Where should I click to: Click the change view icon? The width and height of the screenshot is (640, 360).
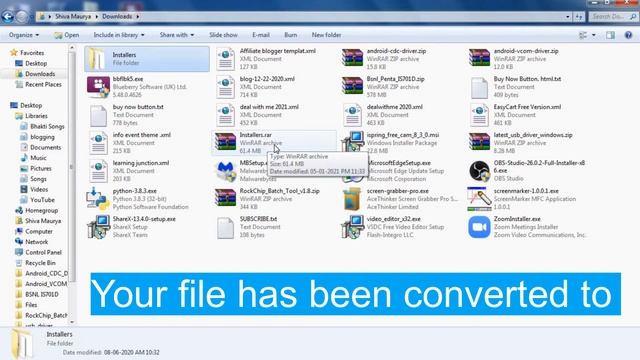click(x=583, y=35)
